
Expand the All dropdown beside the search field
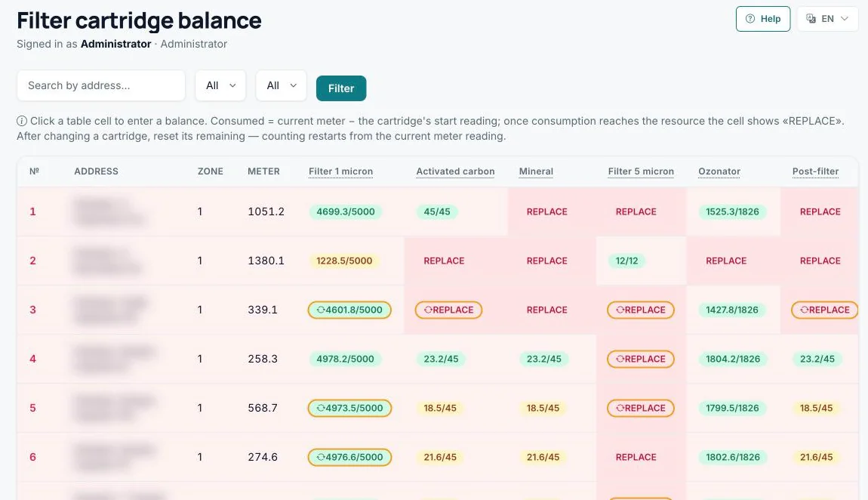click(x=220, y=85)
